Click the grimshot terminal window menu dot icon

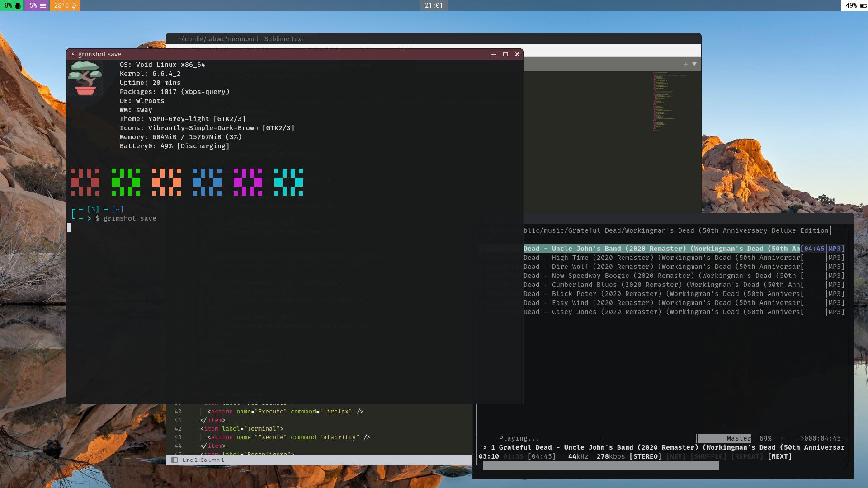point(72,54)
